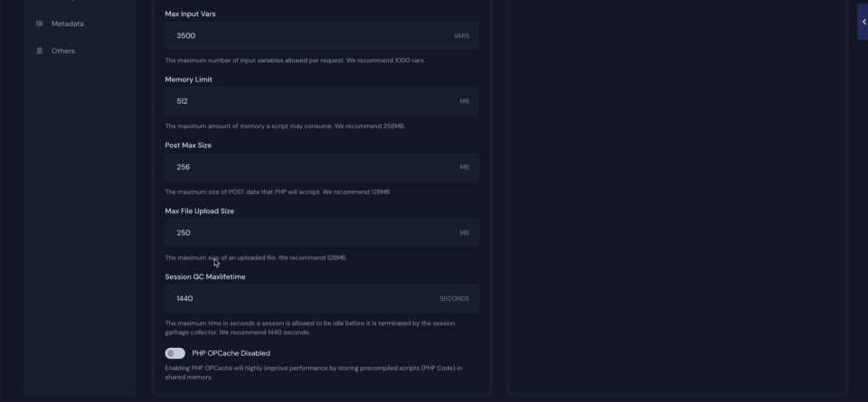Click the "Max File Upload Size" label
Screen dimensions: 868x402
(x=198, y=211)
